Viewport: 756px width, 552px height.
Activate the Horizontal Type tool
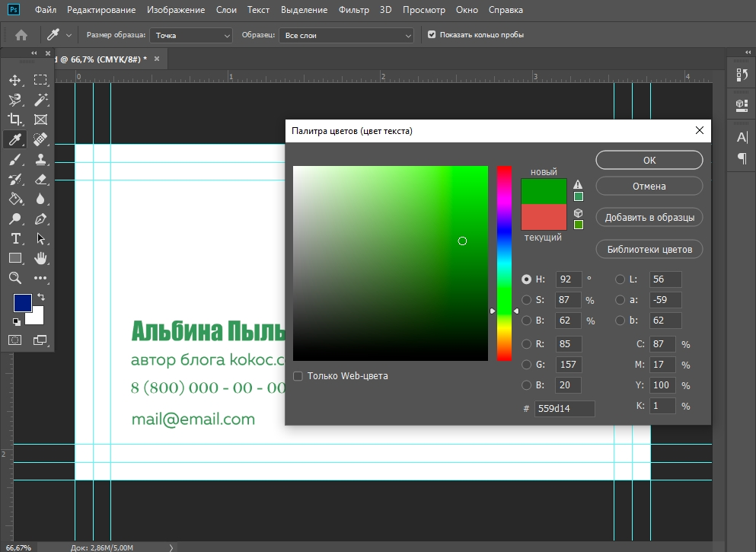[x=14, y=238]
